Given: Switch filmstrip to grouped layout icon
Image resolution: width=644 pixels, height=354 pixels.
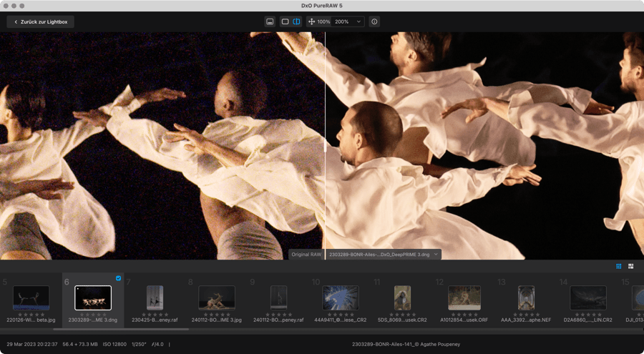Looking at the screenshot, I should (631, 266).
